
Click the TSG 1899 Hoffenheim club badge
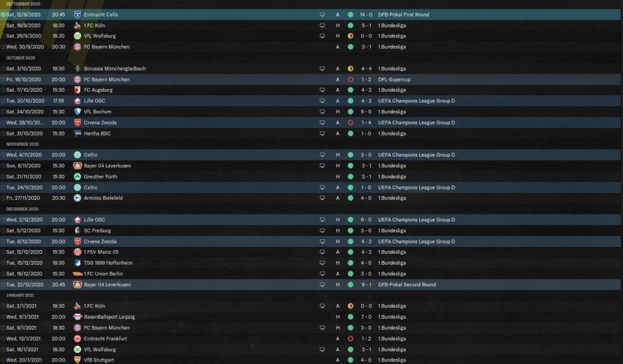coord(77,263)
